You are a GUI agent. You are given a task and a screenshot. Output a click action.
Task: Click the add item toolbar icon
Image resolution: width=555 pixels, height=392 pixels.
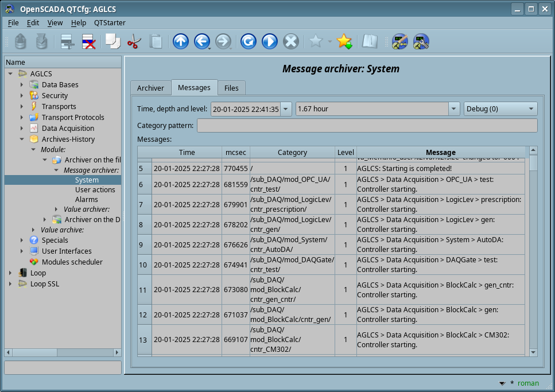pyautogui.click(x=68, y=41)
